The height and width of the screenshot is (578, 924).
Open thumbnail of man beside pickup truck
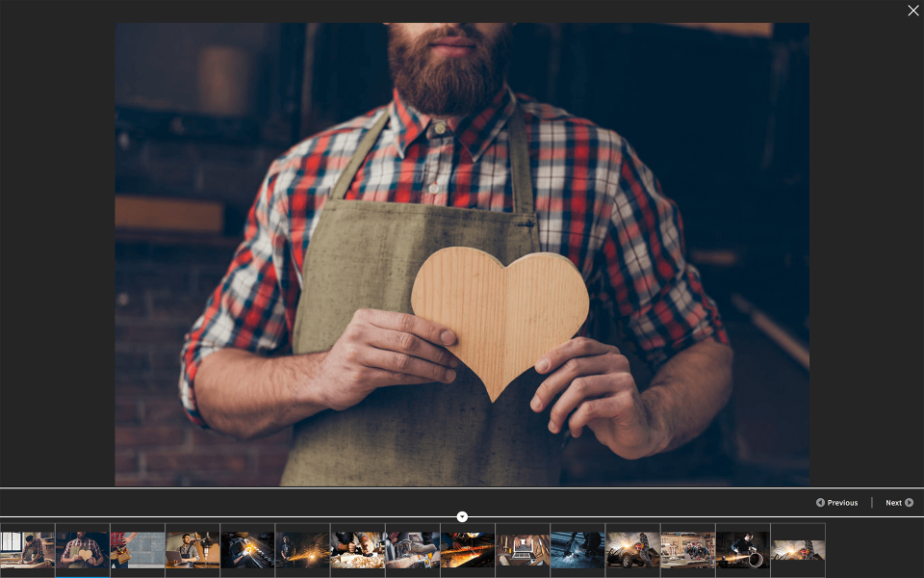tap(633, 550)
